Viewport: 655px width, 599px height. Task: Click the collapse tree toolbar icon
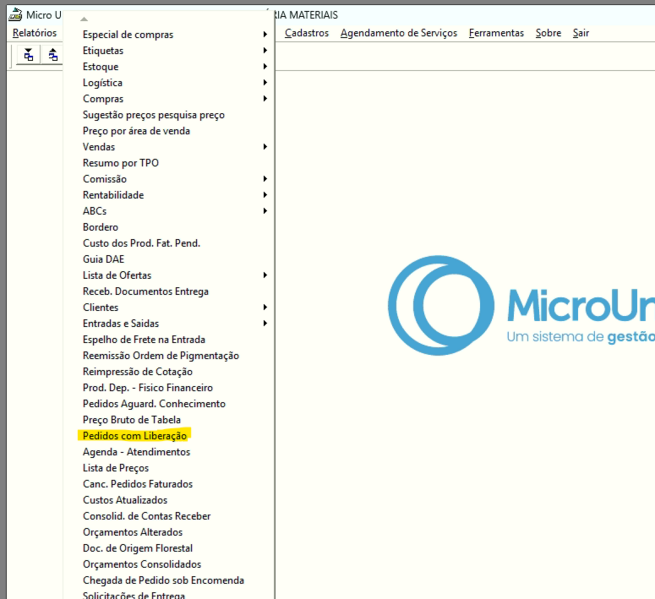[53, 55]
